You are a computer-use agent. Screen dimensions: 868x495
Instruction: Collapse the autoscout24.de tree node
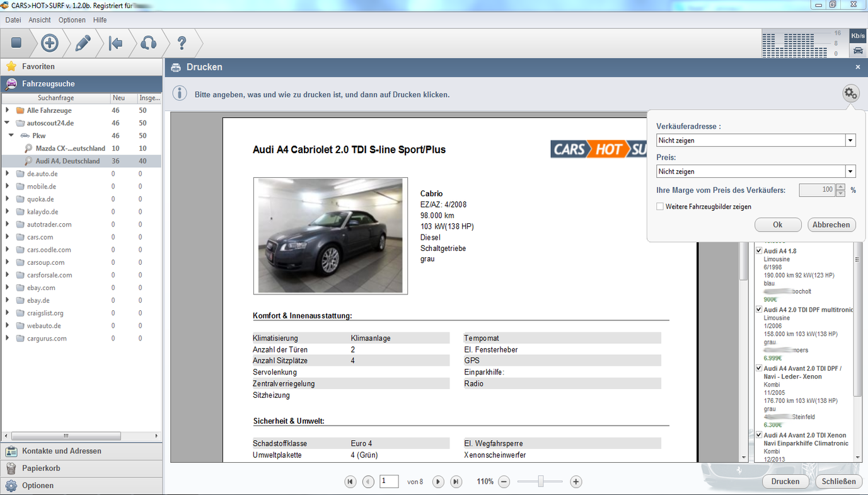point(7,123)
